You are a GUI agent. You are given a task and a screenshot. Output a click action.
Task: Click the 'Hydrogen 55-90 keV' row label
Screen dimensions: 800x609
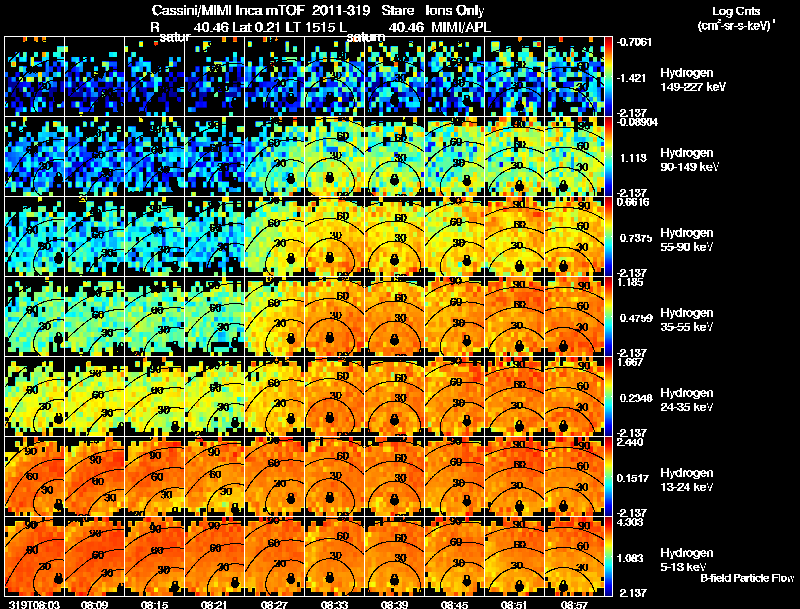coord(686,240)
